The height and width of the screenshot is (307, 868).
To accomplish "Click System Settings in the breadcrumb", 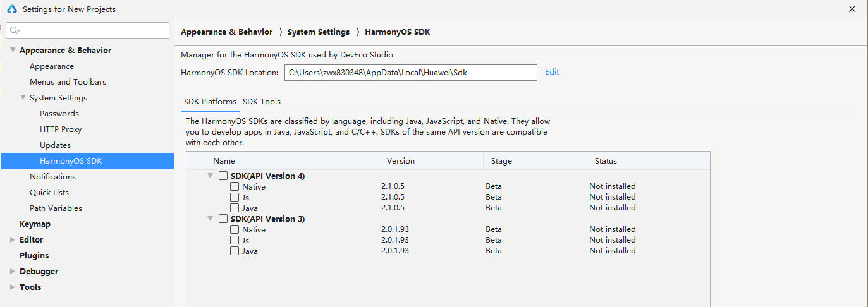I will pos(318,32).
